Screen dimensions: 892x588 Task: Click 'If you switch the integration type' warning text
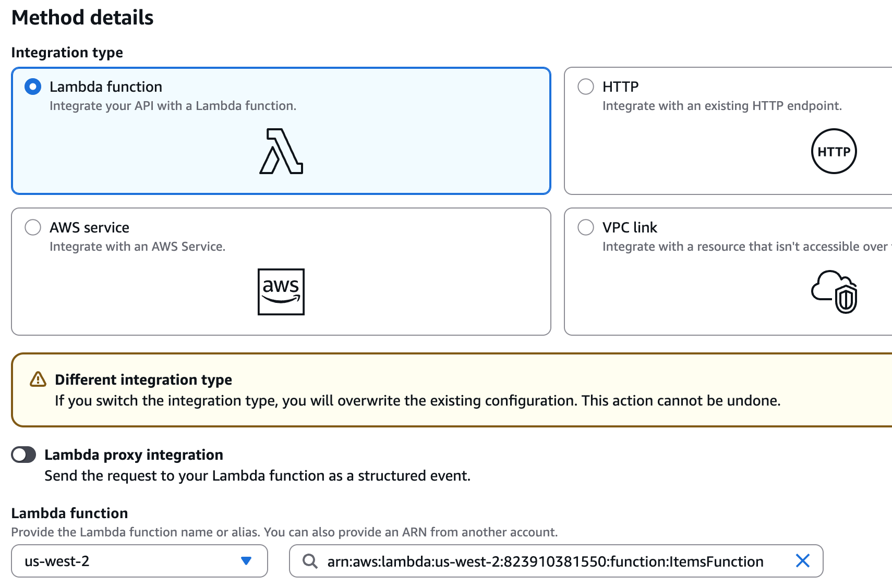[x=417, y=401]
